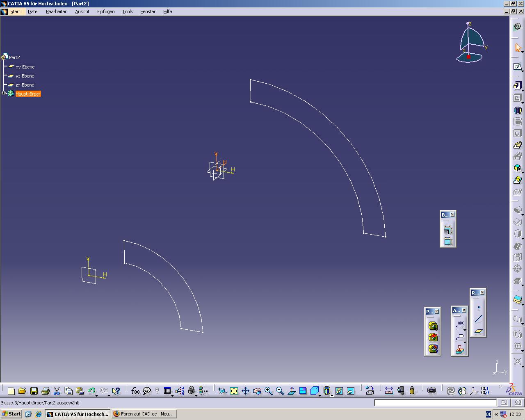
Task: Open the Formula f(x) tool
Action: click(x=135, y=391)
